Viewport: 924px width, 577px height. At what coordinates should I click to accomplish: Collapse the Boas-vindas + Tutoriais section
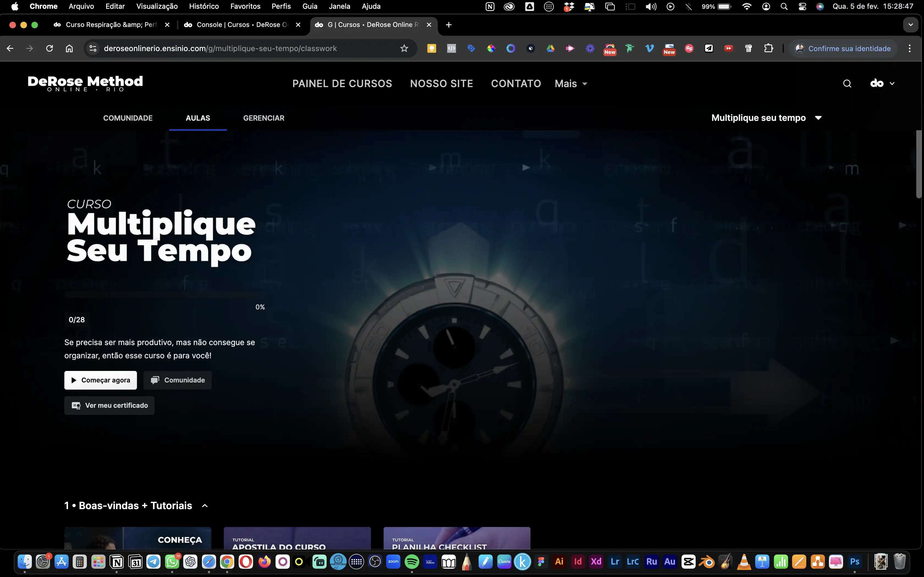point(205,506)
